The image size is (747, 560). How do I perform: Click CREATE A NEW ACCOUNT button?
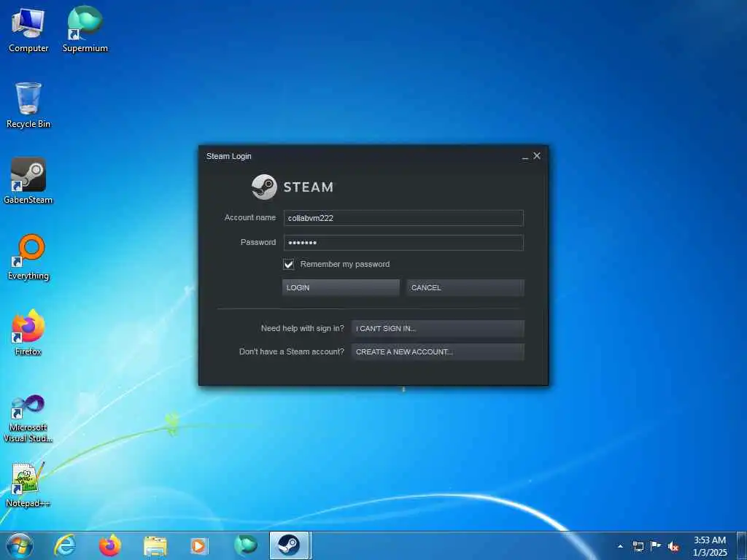click(x=438, y=352)
